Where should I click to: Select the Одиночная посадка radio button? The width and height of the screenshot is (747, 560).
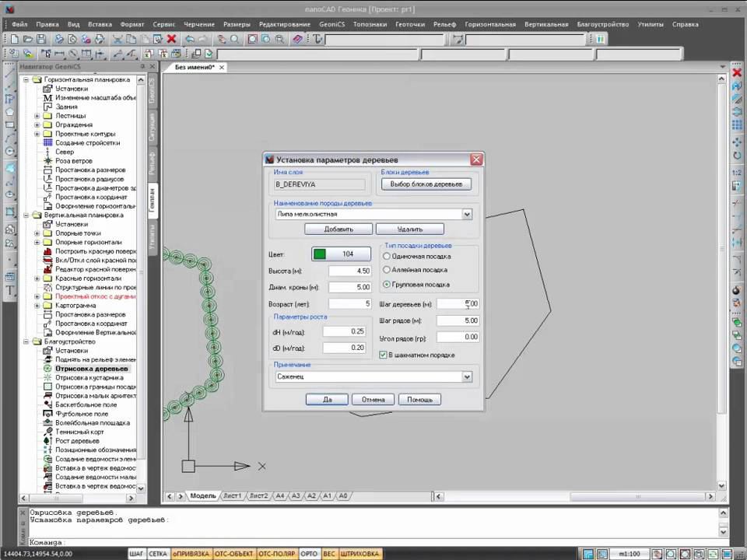[387, 256]
